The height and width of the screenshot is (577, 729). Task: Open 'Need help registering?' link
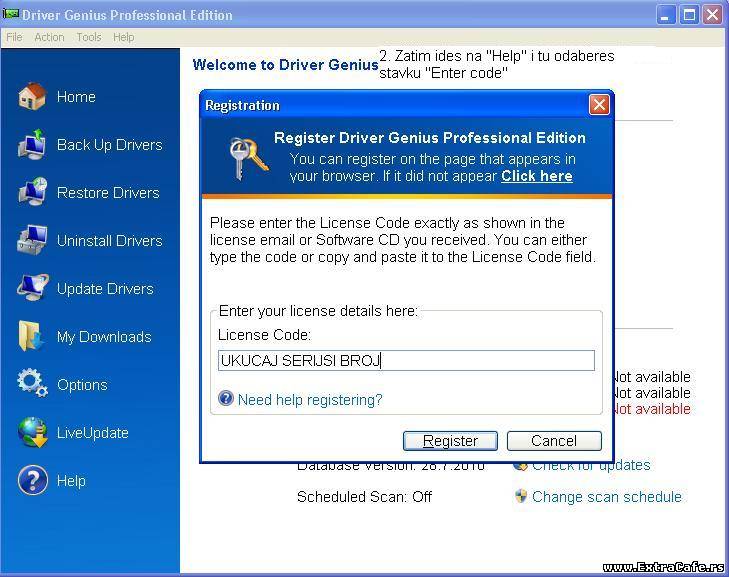(x=310, y=400)
